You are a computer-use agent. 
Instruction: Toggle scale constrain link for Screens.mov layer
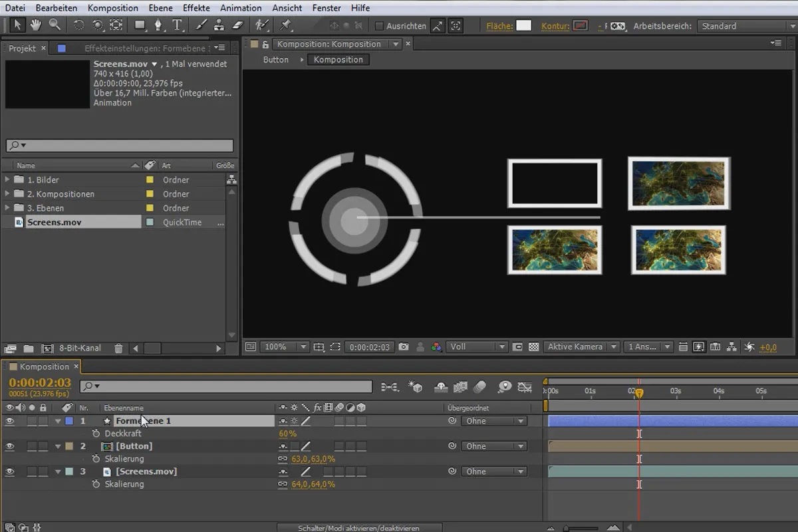(283, 484)
